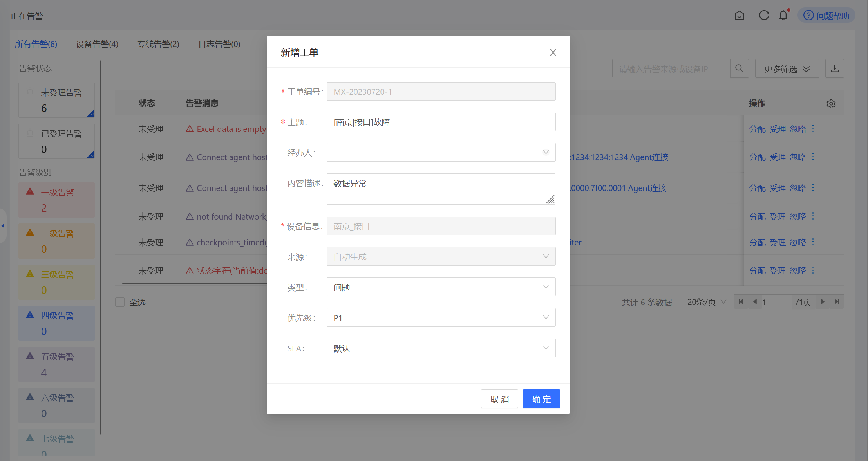Screen dimensions: 868x461
Task: Click warning icon of 状态字符 alert
Action: 190,270
